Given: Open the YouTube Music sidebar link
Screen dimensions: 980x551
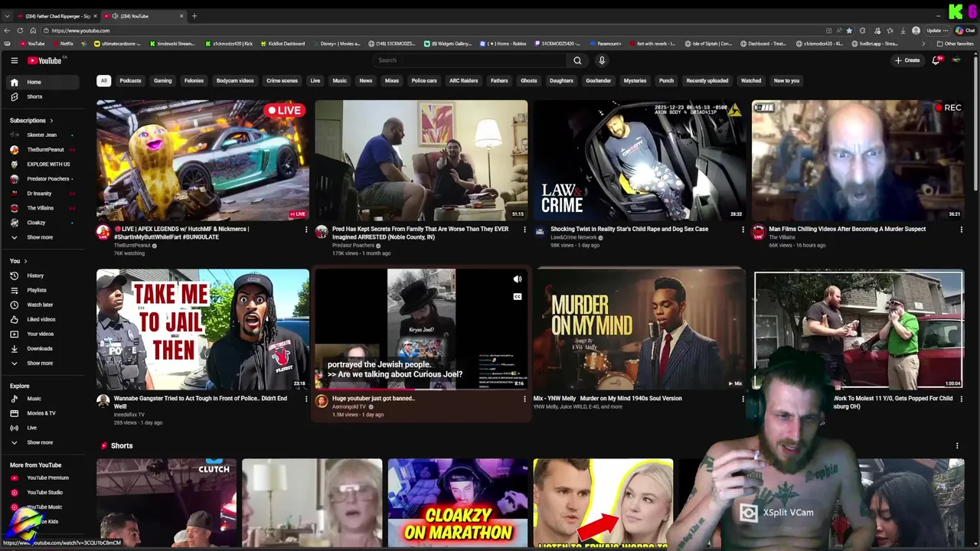Looking at the screenshot, I should [x=41, y=507].
